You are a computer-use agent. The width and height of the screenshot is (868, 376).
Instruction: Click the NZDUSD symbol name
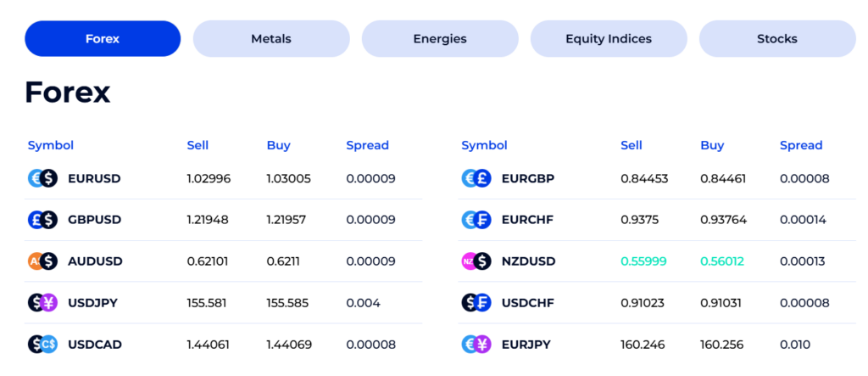pos(528,261)
